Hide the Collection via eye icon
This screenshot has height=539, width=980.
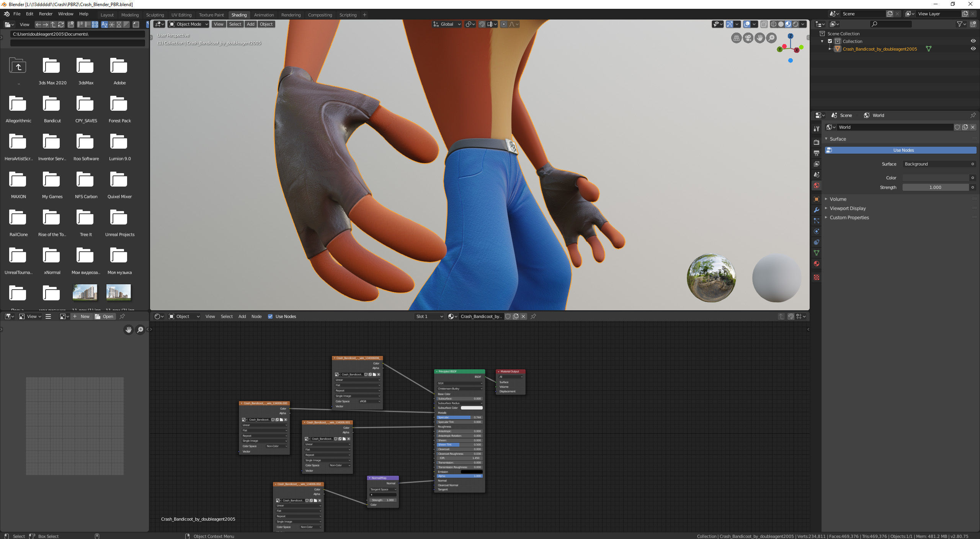[973, 41]
